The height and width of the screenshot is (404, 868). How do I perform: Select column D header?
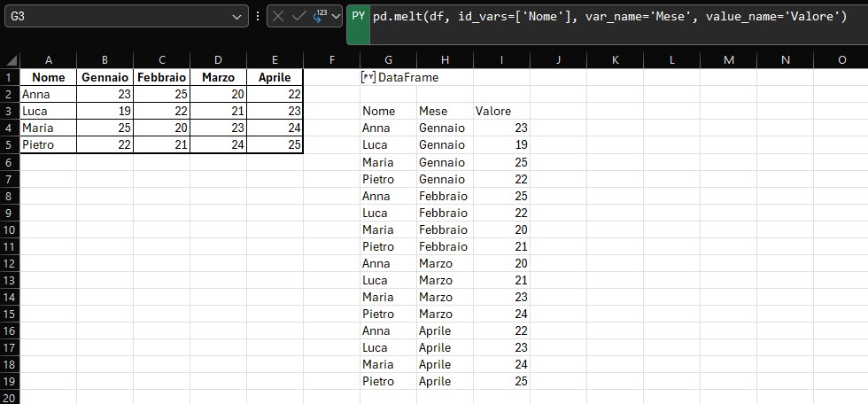(x=218, y=60)
